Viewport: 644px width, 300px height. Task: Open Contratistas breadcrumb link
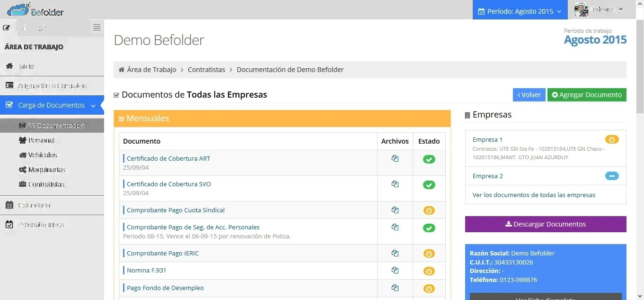click(x=206, y=70)
